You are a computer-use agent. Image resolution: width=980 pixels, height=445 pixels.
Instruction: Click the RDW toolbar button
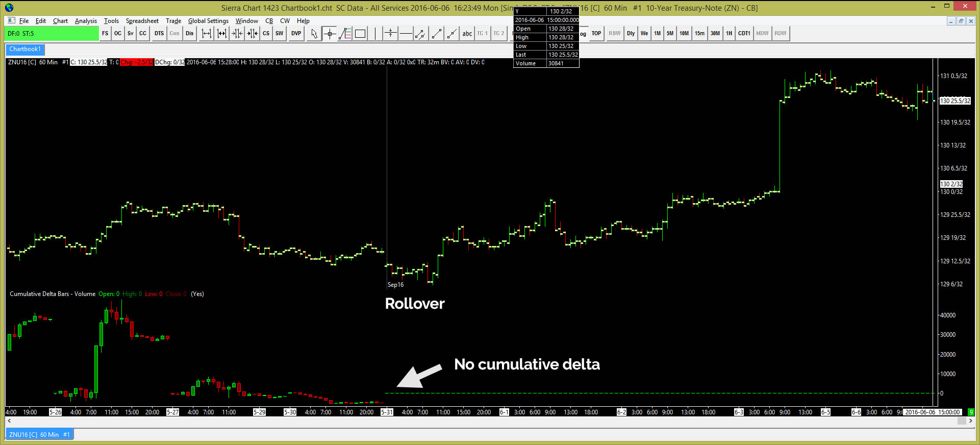pos(781,34)
